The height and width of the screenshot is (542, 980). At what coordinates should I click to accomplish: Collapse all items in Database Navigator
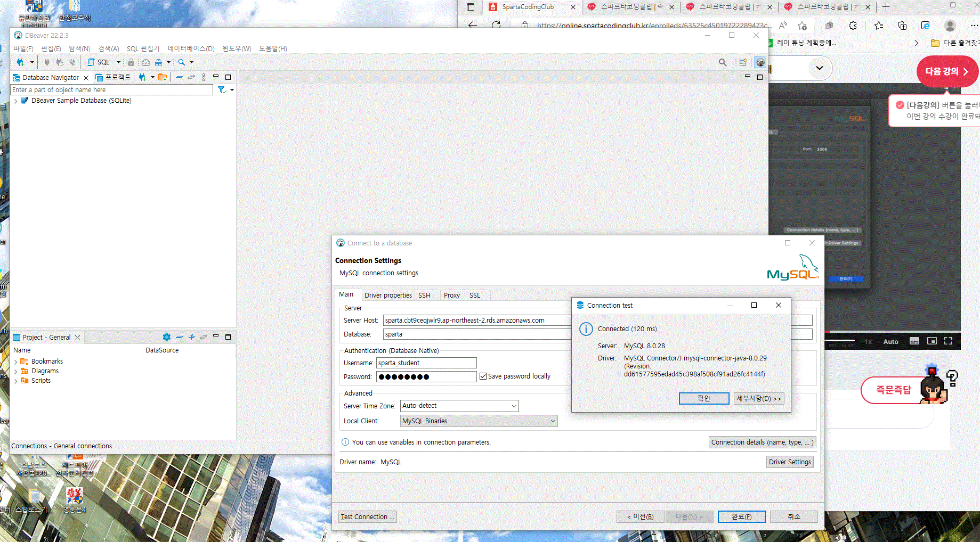pyautogui.click(x=179, y=77)
